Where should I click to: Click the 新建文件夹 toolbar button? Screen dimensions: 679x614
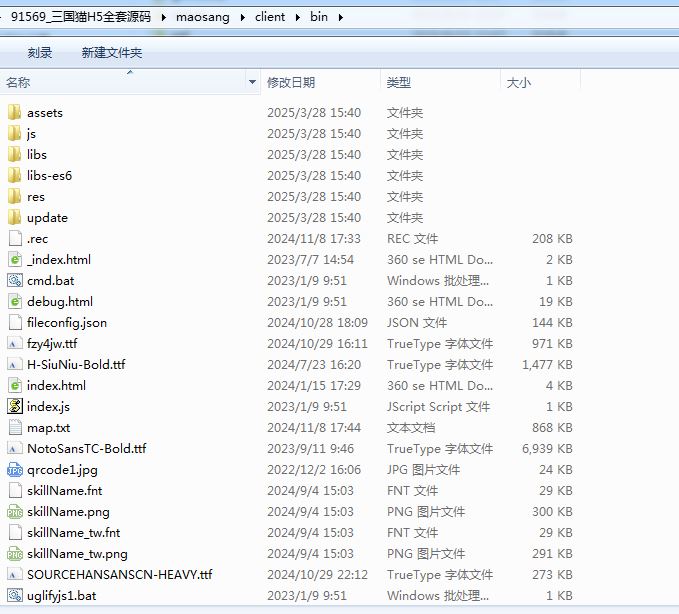tap(112, 52)
